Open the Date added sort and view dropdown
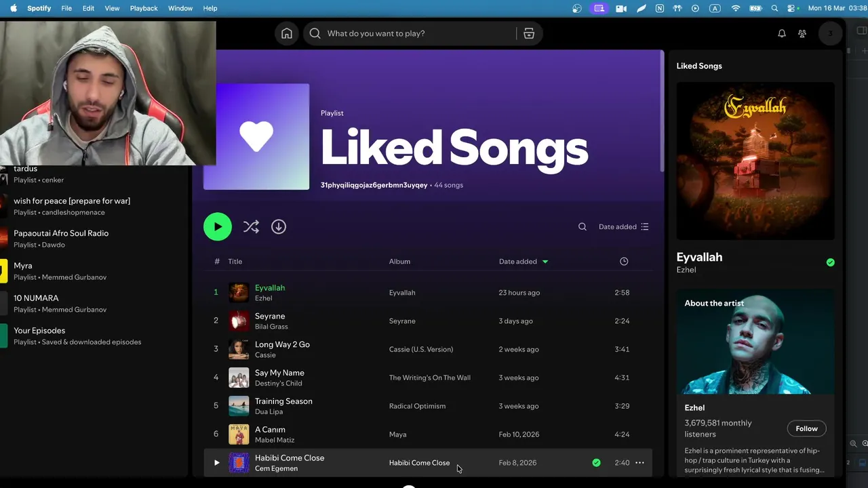The image size is (868, 488). (x=623, y=226)
